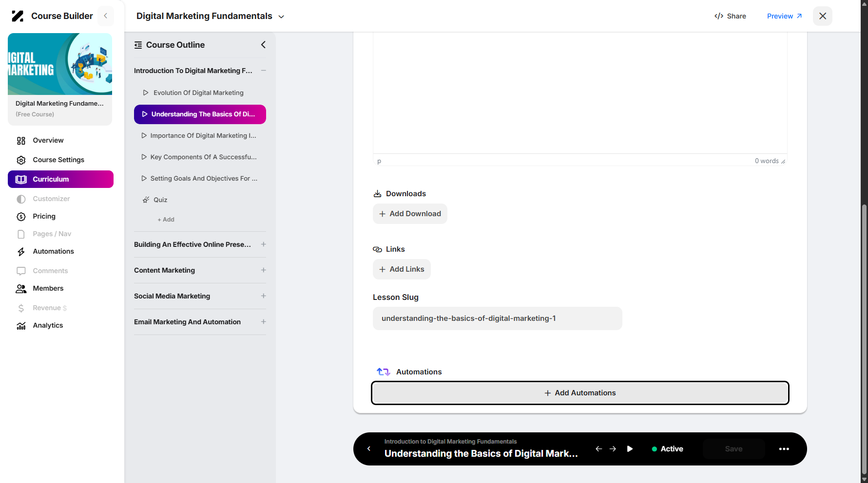Click the back chevron in the lesson bar
The height and width of the screenshot is (483, 868).
pyautogui.click(x=369, y=449)
